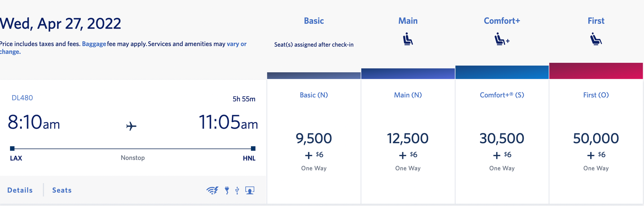Viewport: 644px width, 206px height.
Task: Expand the flight Details section
Action: (19, 190)
